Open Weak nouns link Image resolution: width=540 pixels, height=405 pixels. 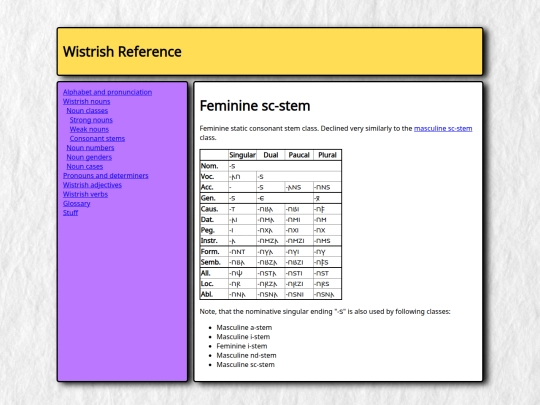(x=89, y=129)
